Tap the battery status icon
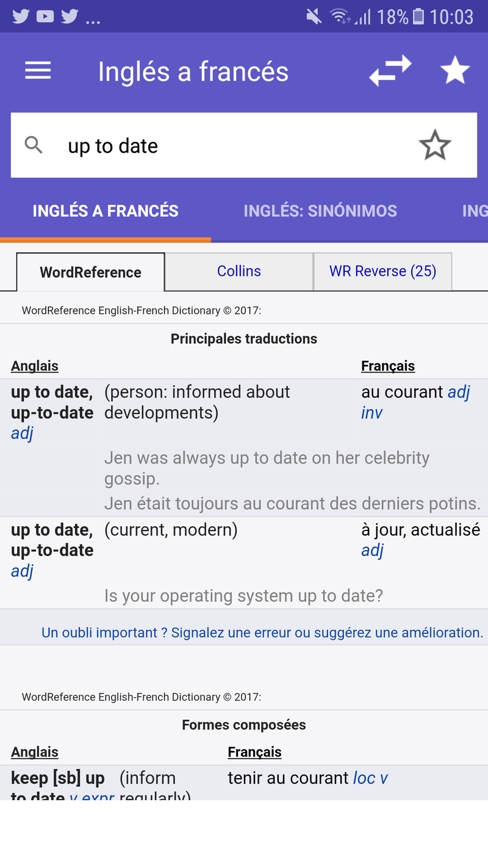The image size is (488, 868). point(418,16)
